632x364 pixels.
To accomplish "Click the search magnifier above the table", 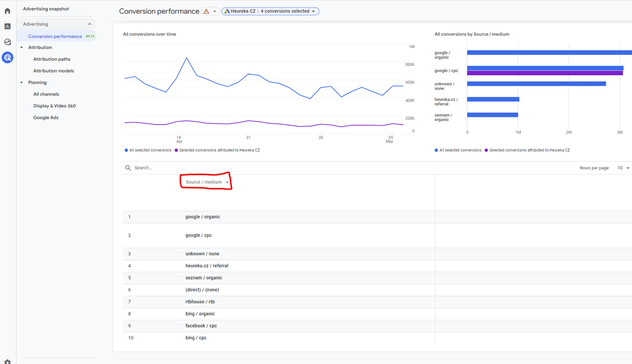I will pos(128,167).
